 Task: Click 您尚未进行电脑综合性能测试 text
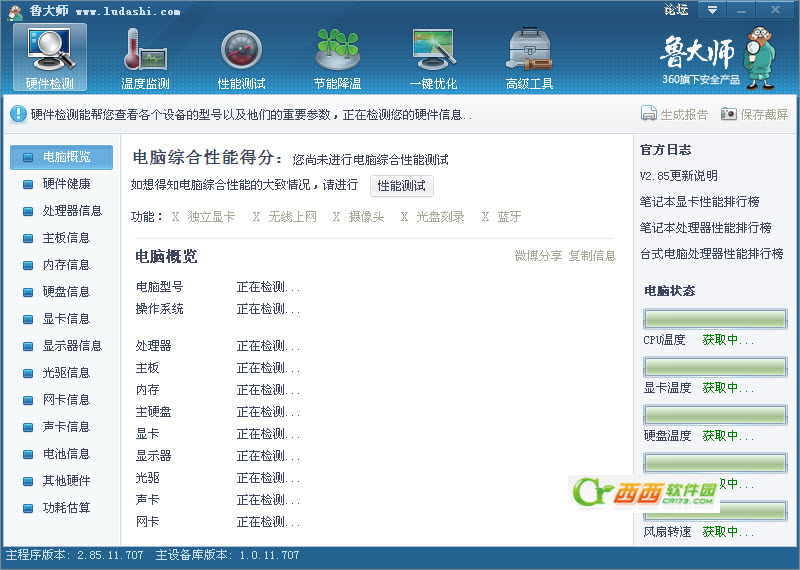coord(370,160)
